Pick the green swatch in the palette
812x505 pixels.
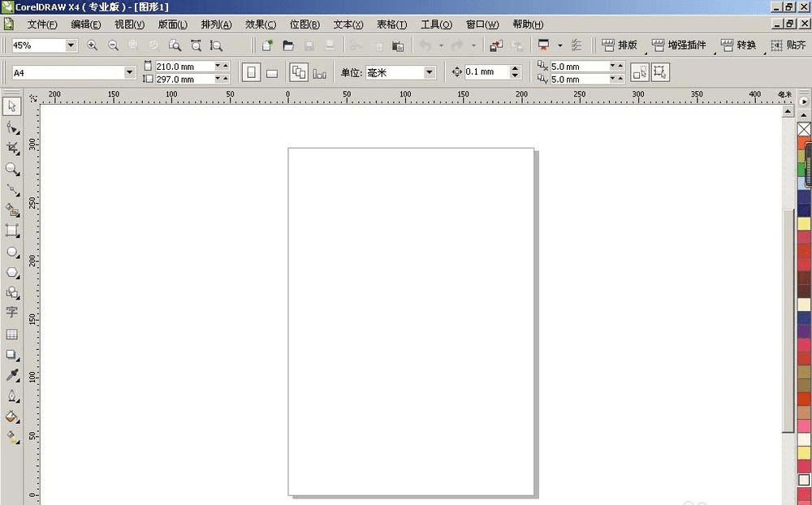tap(801, 170)
